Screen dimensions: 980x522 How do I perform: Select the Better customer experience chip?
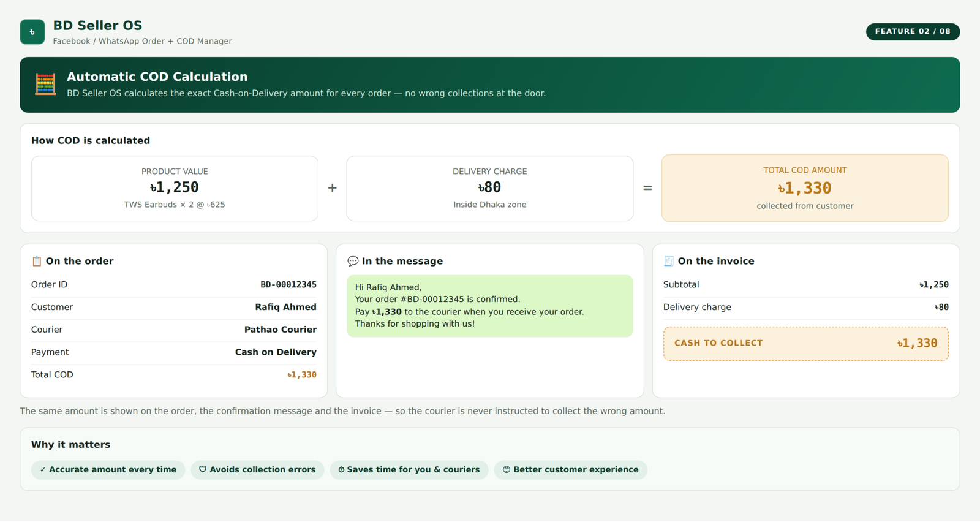tap(571, 470)
